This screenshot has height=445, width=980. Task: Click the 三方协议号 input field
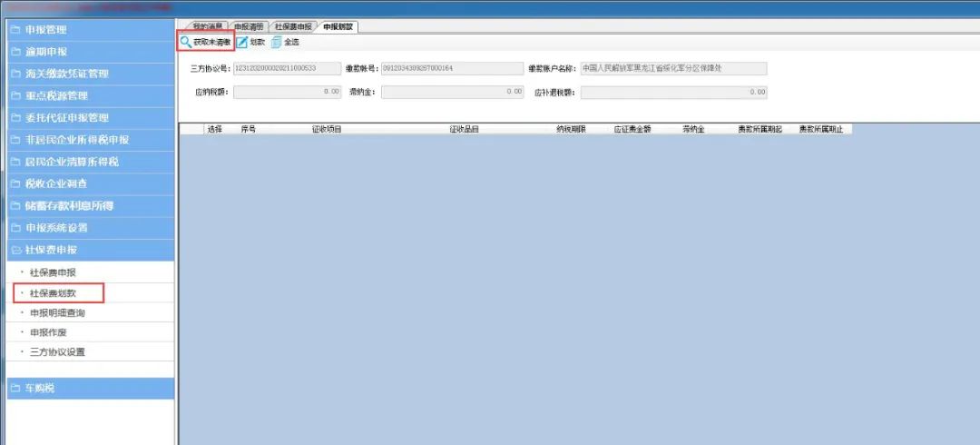pos(287,68)
